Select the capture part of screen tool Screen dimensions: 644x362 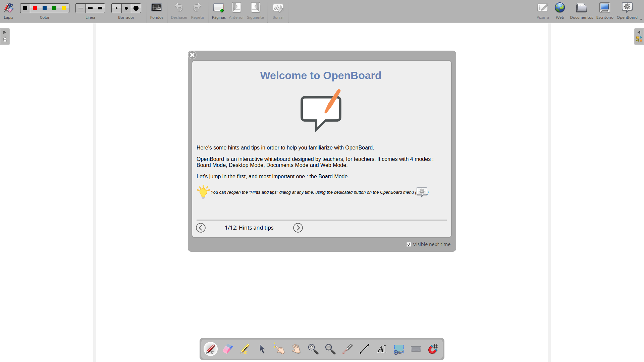[x=399, y=349]
